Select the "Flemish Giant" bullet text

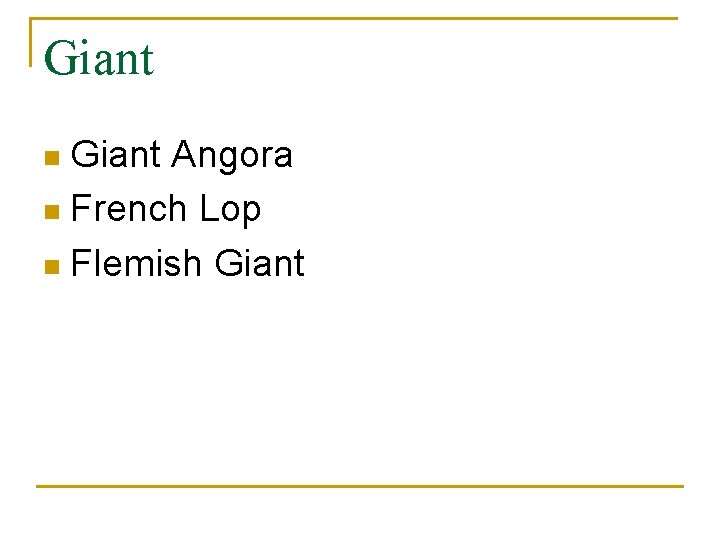click(x=188, y=263)
